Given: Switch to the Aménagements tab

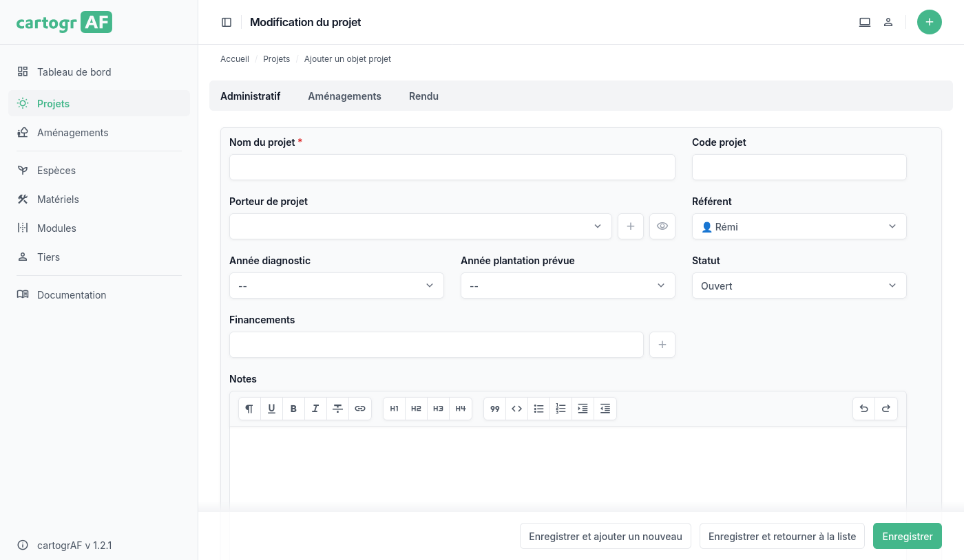Looking at the screenshot, I should 344,96.
